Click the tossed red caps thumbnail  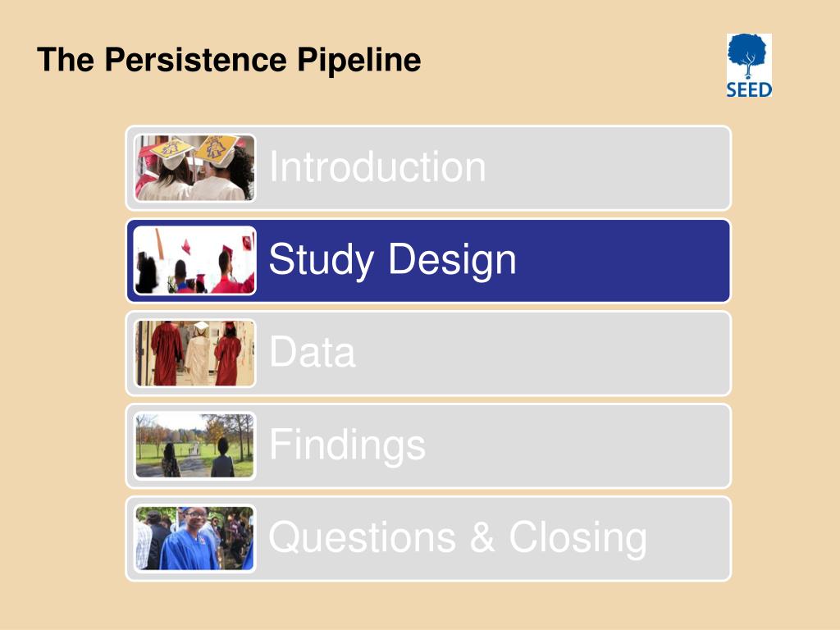click(x=194, y=260)
